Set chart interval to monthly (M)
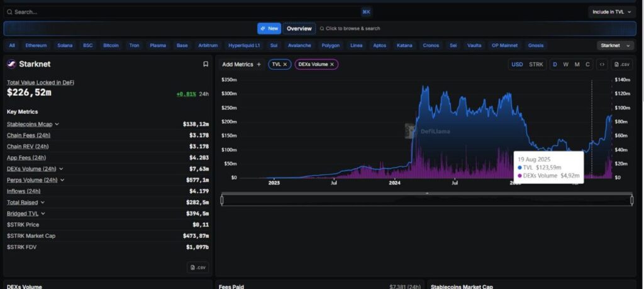Viewport: 644px width, 289px height. point(577,64)
